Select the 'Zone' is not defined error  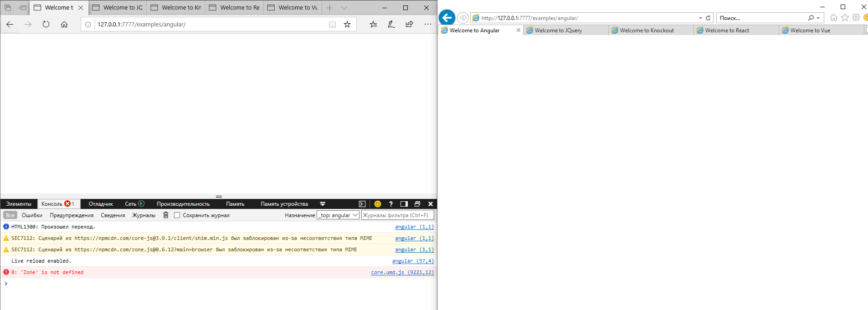click(219, 272)
